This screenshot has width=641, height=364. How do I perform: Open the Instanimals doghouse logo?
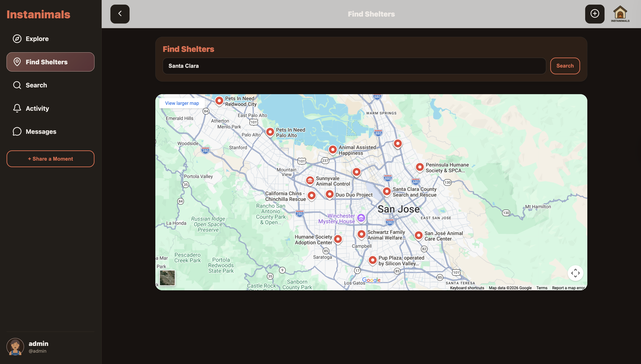pyautogui.click(x=620, y=14)
